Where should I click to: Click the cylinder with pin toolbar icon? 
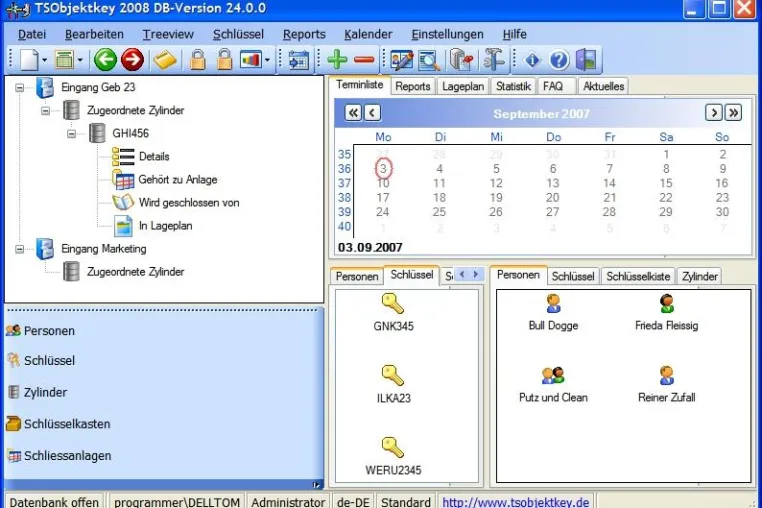point(461,60)
